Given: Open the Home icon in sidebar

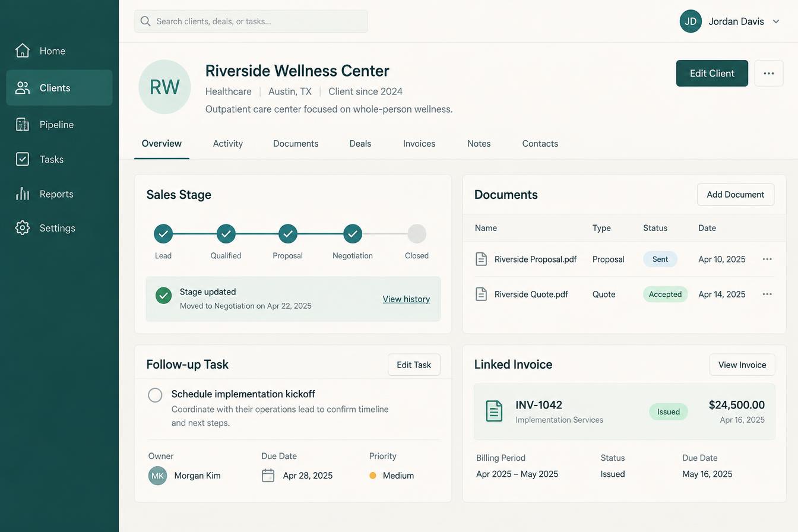Looking at the screenshot, I should pyautogui.click(x=23, y=50).
